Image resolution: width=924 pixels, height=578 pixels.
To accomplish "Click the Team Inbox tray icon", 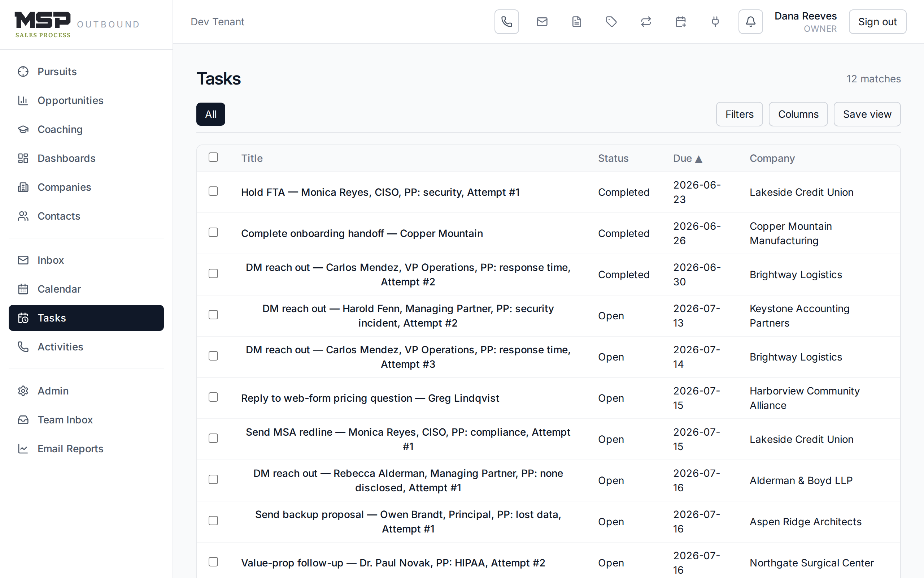I will [23, 420].
